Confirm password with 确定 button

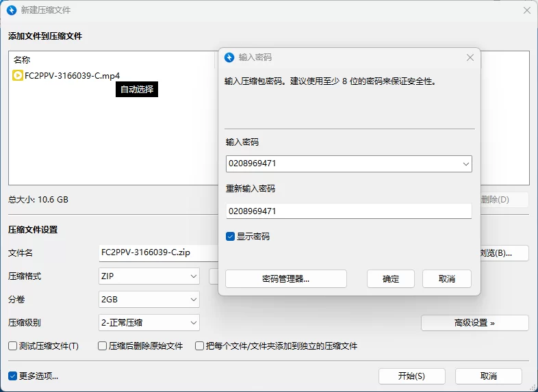391,278
